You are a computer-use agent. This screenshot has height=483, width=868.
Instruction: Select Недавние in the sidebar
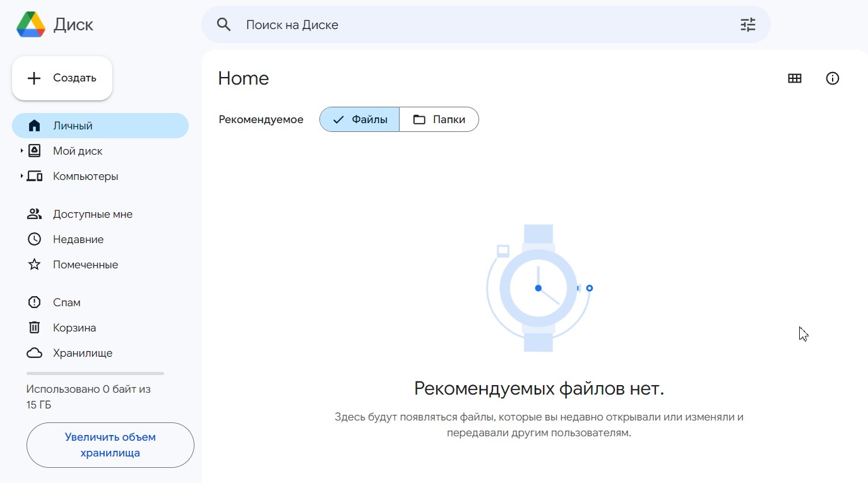[77, 239]
